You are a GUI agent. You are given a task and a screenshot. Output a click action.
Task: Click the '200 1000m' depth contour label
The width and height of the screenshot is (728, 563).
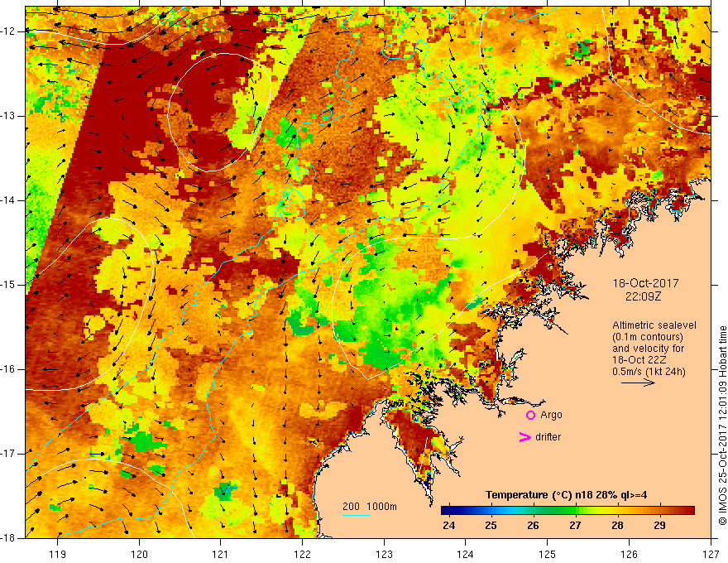[x=370, y=507]
